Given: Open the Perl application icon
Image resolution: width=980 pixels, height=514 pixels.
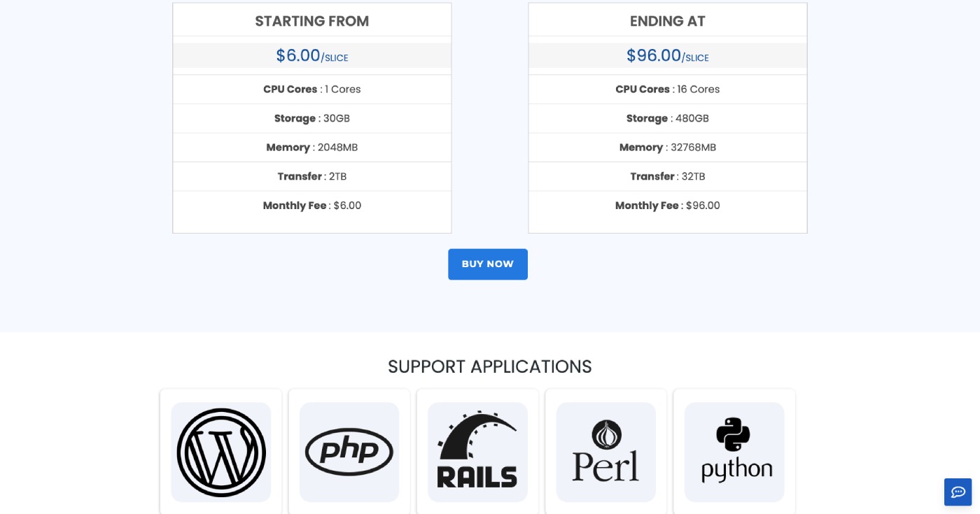Looking at the screenshot, I should point(606,452).
